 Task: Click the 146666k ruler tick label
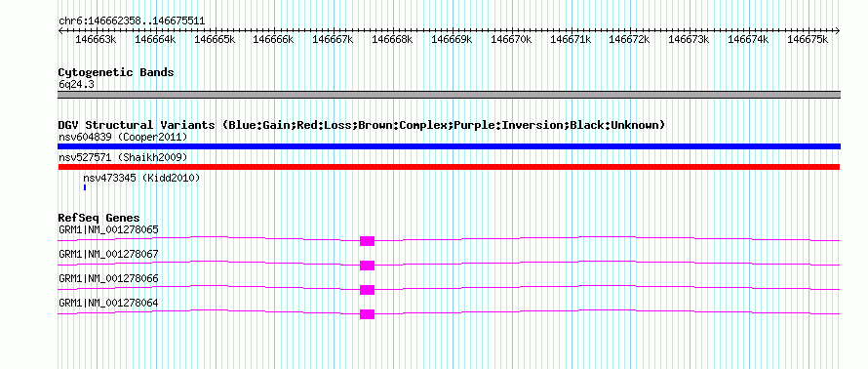[x=273, y=39]
